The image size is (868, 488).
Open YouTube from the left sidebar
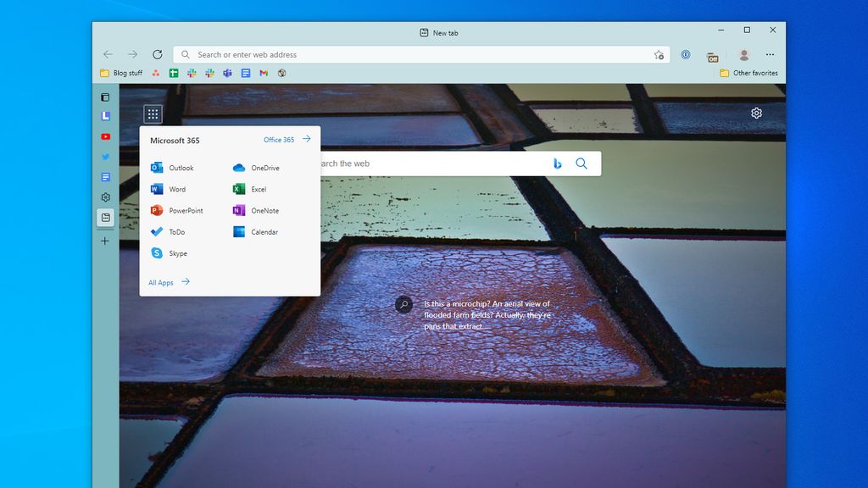pyautogui.click(x=104, y=136)
